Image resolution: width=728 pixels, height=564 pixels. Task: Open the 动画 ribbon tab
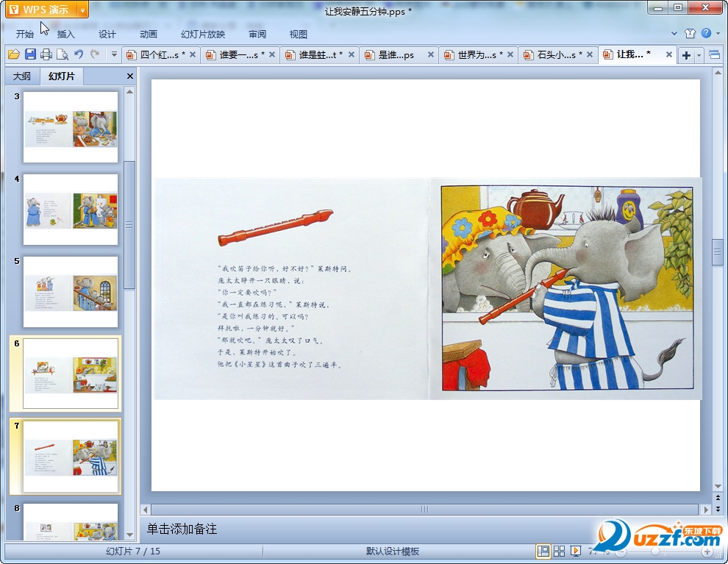click(x=148, y=34)
